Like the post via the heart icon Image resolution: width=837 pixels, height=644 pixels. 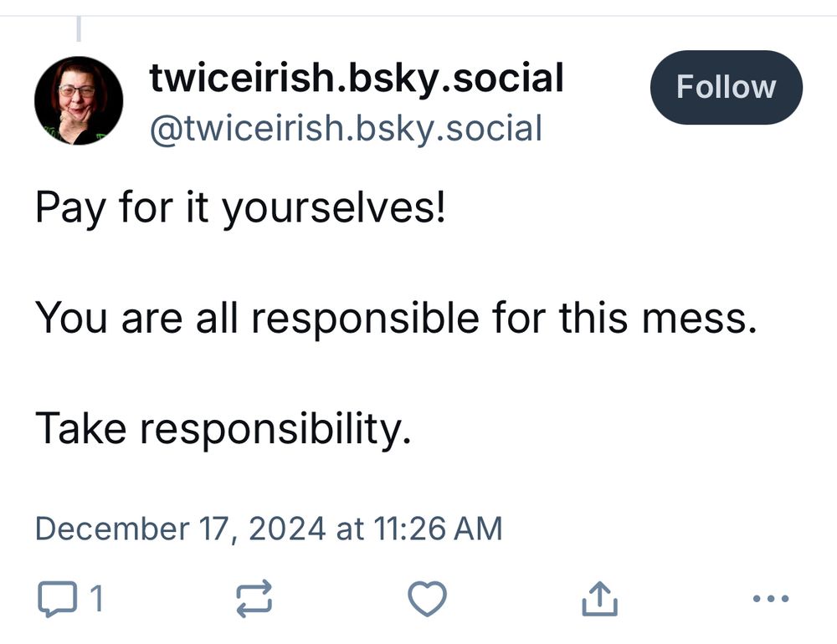pyautogui.click(x=427, y=598)
